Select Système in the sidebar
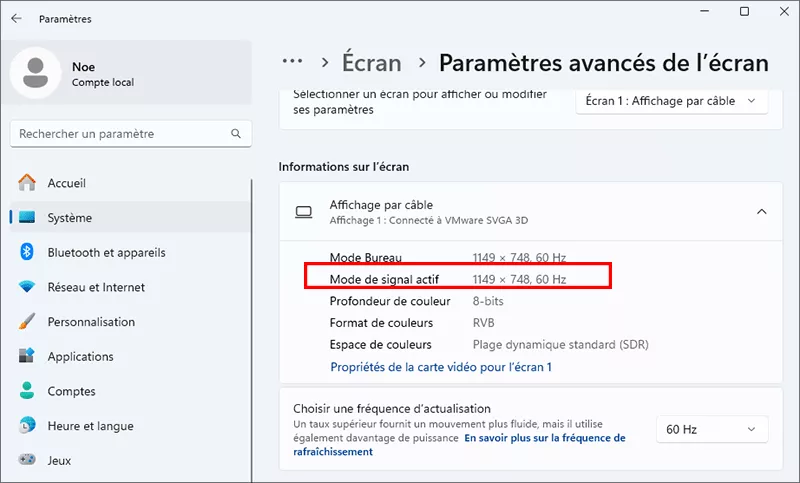This screenshot has width=800, height=483. pyautogui.click(x=130, y=217)
